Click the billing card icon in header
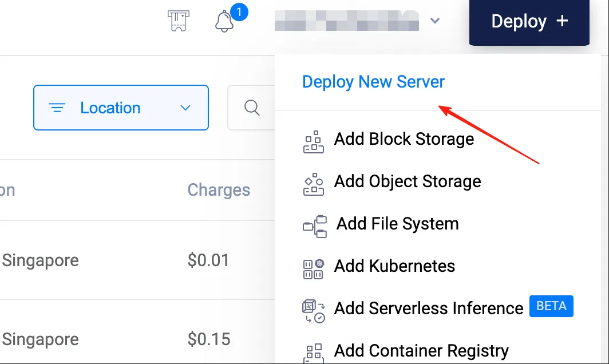609x364 pixels. pyautogui.click(x=179, y=22)
